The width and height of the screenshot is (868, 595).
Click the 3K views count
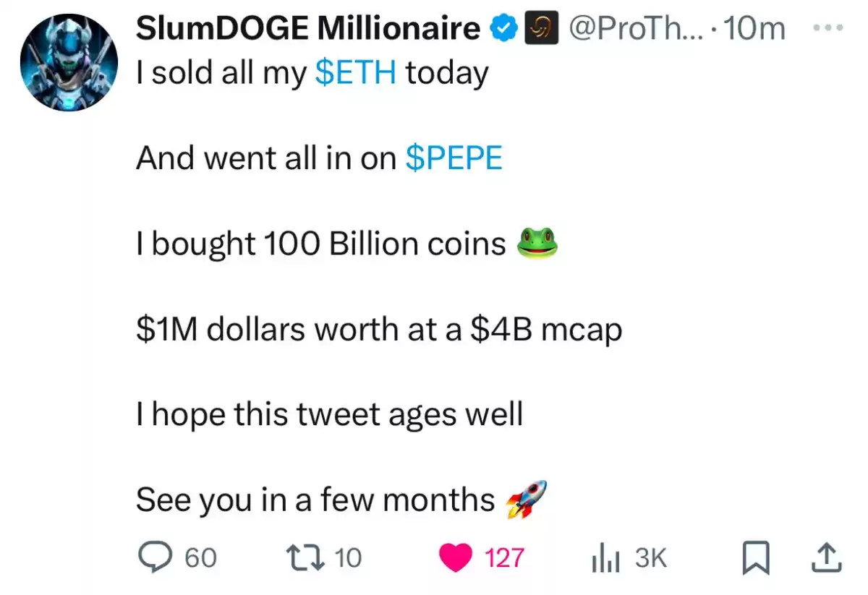pos(650,558)
